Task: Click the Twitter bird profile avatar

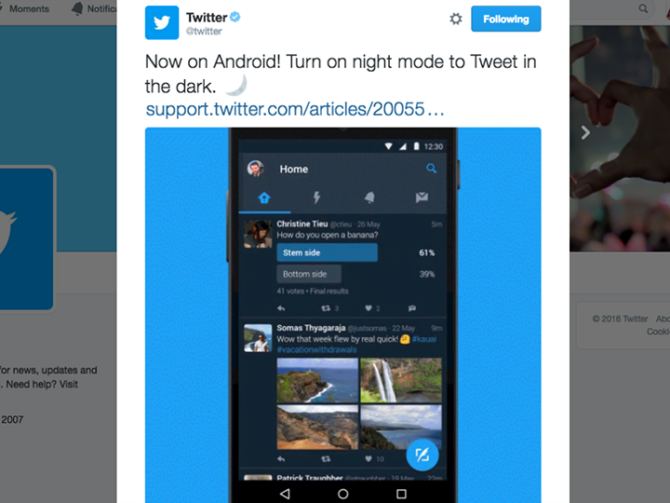Action: (162, 23)
